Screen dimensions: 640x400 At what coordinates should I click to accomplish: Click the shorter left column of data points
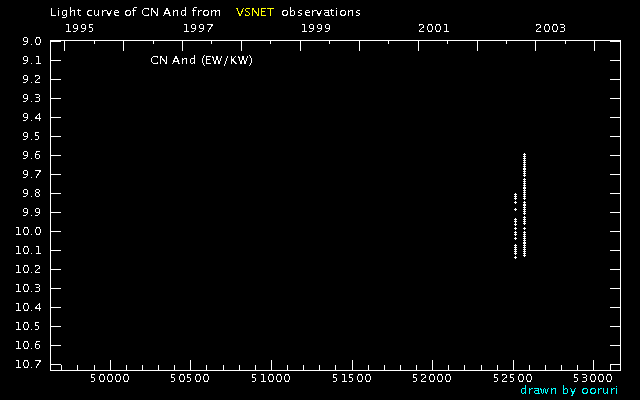click(515, 225)
